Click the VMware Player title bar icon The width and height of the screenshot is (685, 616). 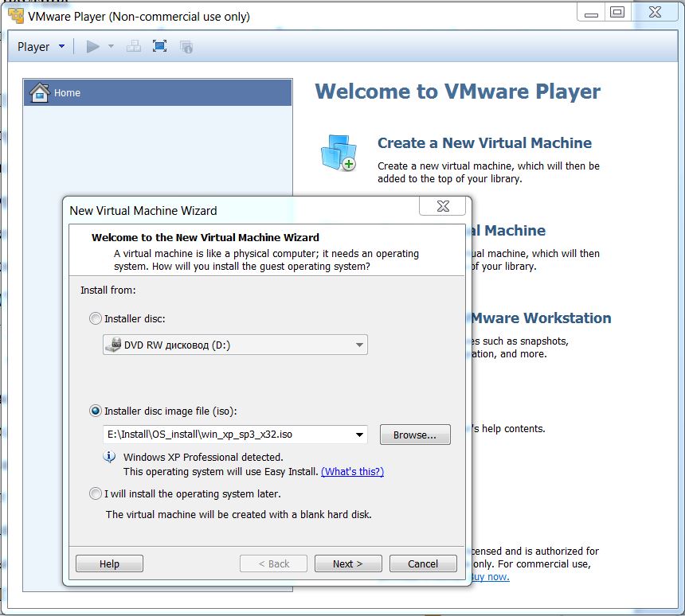point(15,16)
